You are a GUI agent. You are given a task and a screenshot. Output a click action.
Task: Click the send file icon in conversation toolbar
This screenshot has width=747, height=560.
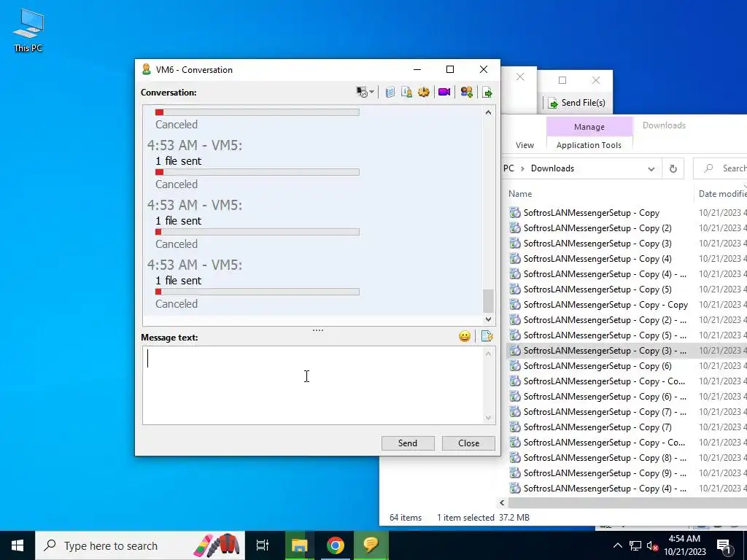pyautogui.click(x=487, y=93)
